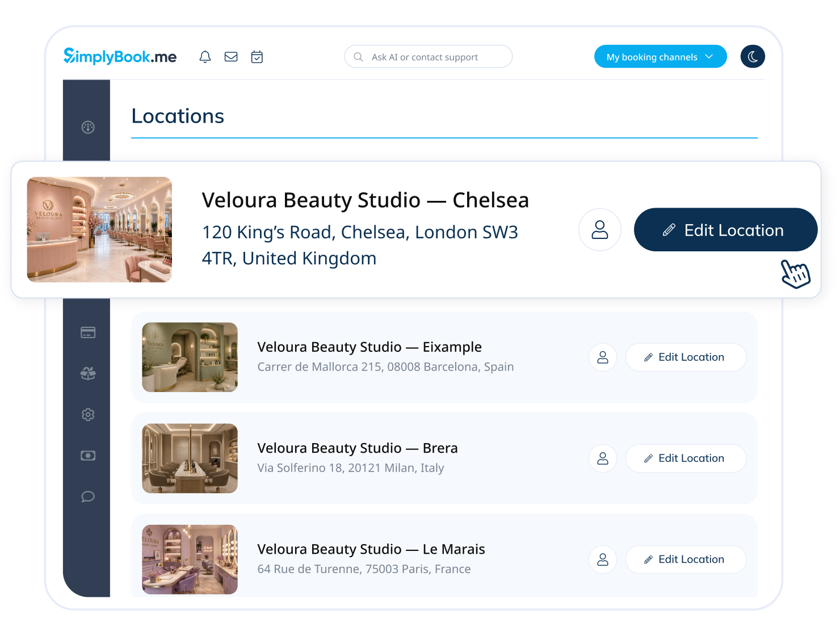Open chat bubble icon in sidebar

(x=88, y=496)
